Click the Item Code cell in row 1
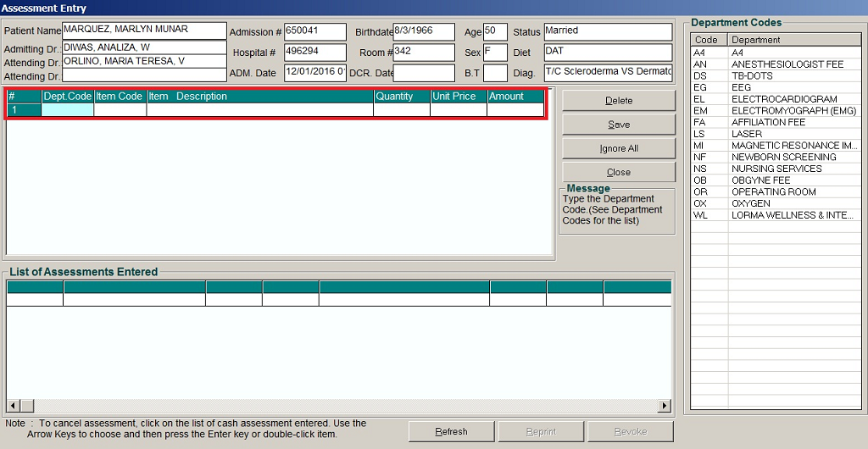Screen dimensions: 868x449 (x=120, y=110)
